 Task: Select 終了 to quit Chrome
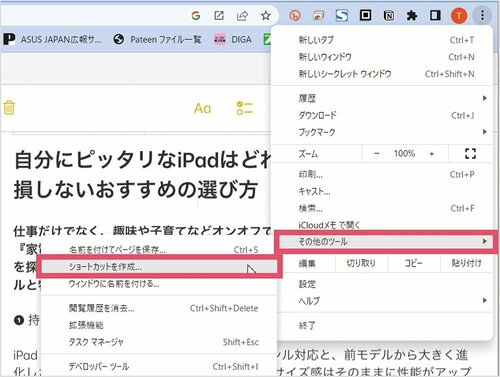pyautogui.click(x=382, y=325)
